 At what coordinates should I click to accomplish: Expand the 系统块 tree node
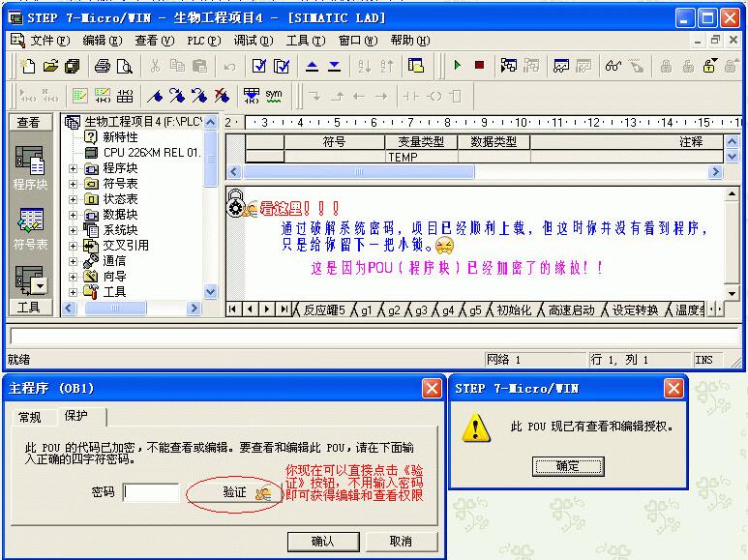click(x=73, y=230)
